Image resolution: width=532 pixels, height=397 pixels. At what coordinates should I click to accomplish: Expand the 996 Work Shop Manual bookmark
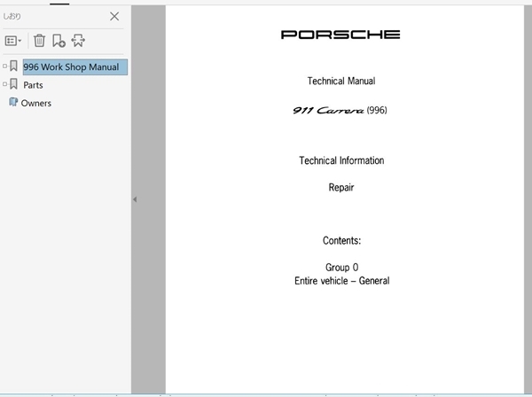tap(4, 66)
